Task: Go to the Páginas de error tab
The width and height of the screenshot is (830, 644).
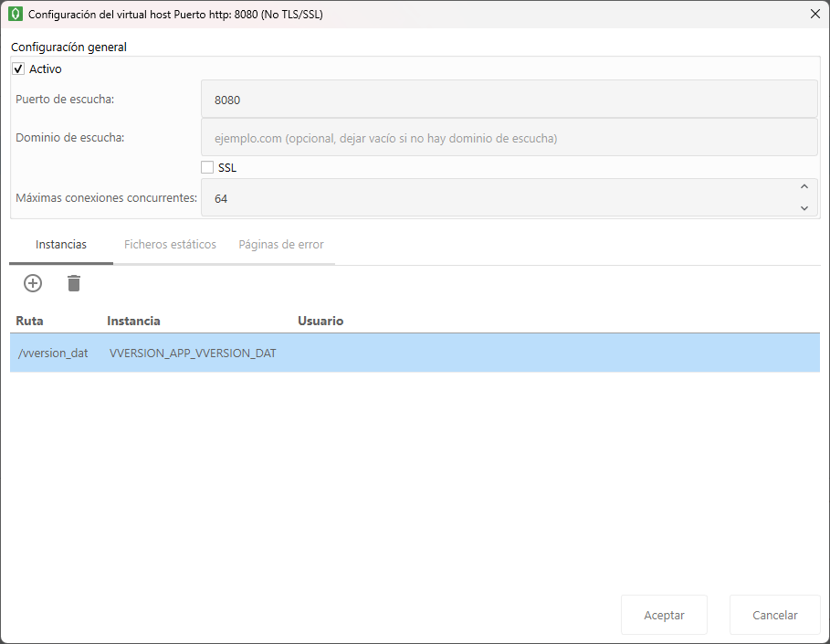Action: (x=281, y=245)
